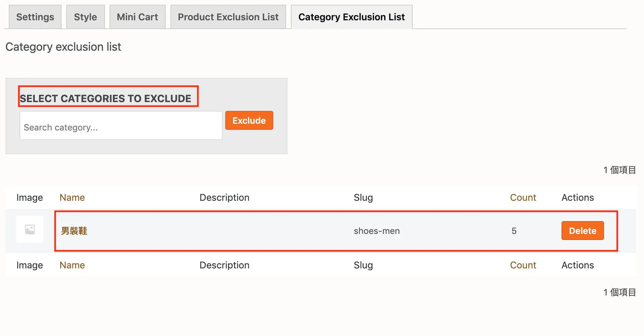Screen dimensions: 644x336
Task: Switch to the Style tab
Action: 86,17
